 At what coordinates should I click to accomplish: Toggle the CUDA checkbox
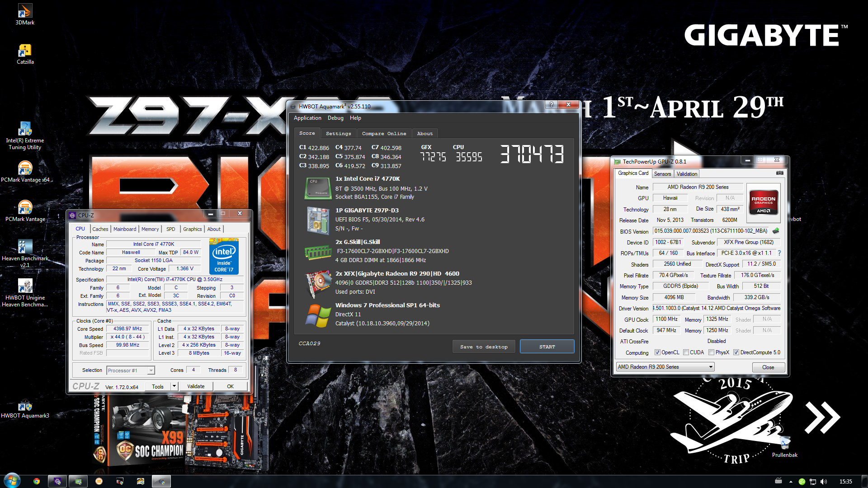[686, 352]
